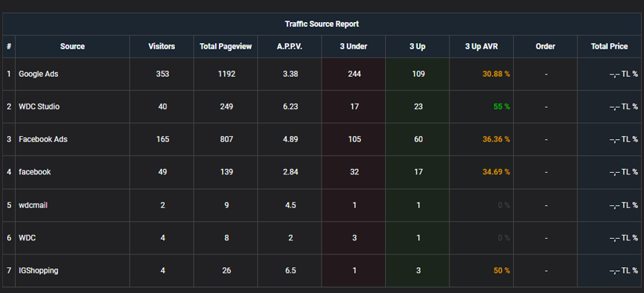Click the 30.88 % AVR value
Screen dimensions: 644x293
pyautogui.click(x=497, y=74)
